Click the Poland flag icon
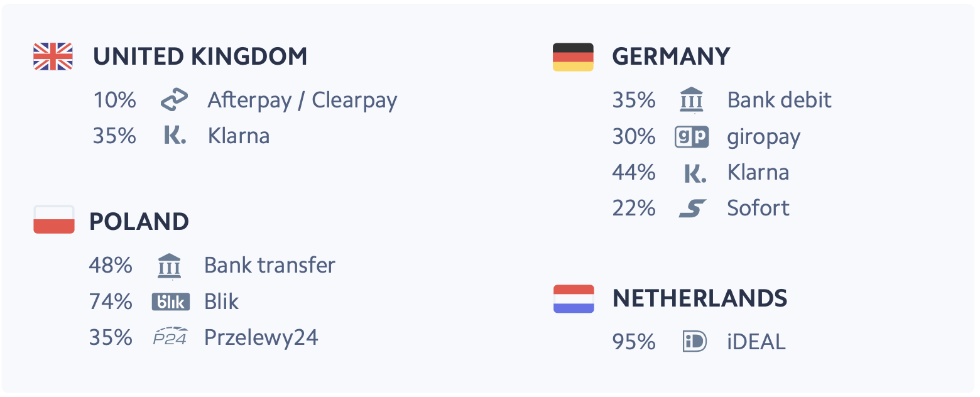The width and height of the screenshot is (980, 397). coord(54,220)
